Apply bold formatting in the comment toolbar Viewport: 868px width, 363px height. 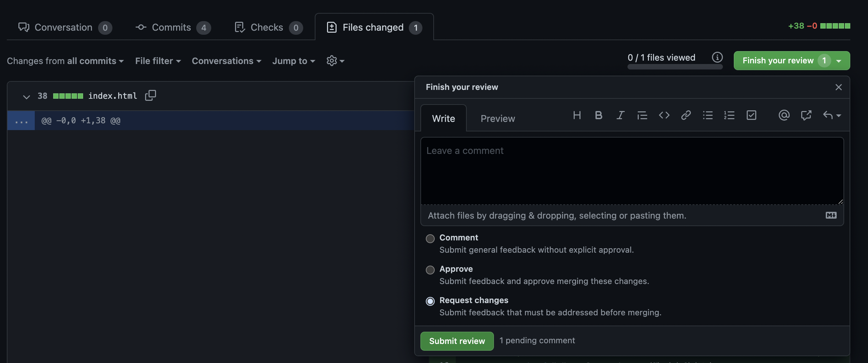pyautogui.click(x=598, y=115)
